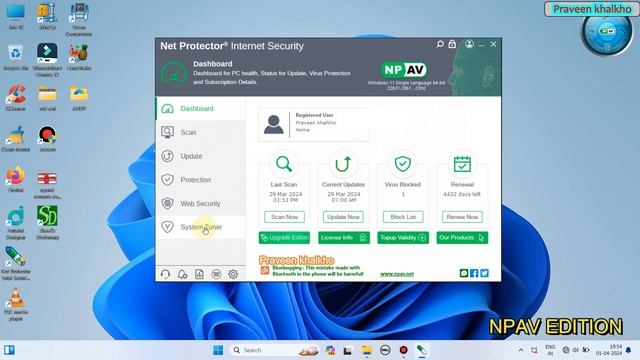The height and width of the screenshot is (360, 640).
Task: Open the License Info button
Action: [x=344, y=238]
